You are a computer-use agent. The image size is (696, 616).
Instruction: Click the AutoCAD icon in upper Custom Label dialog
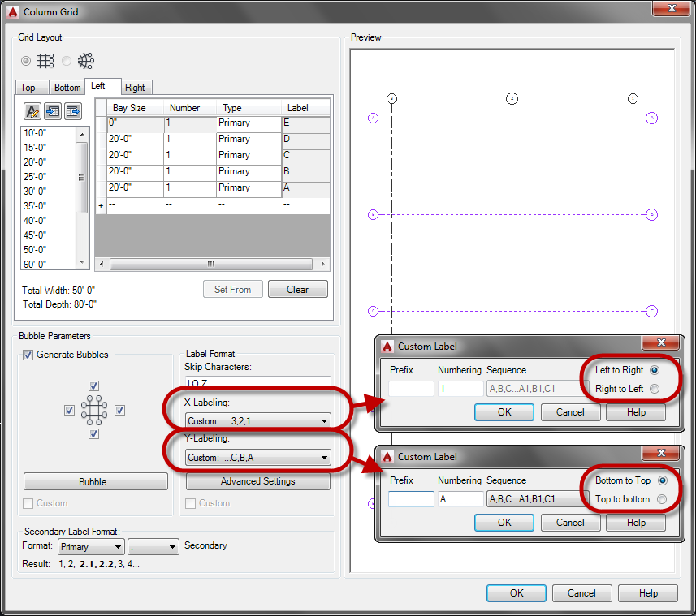[x=386, y=342]
